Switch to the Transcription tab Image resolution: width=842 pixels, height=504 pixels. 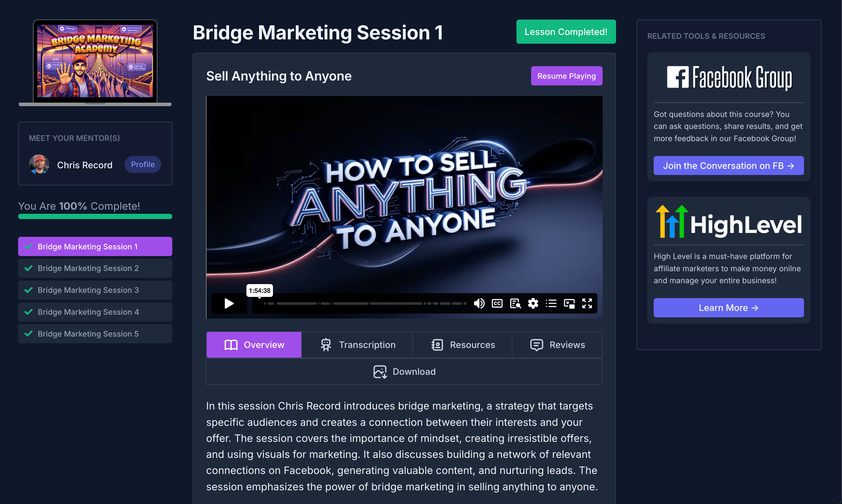[x=357, y=345]
